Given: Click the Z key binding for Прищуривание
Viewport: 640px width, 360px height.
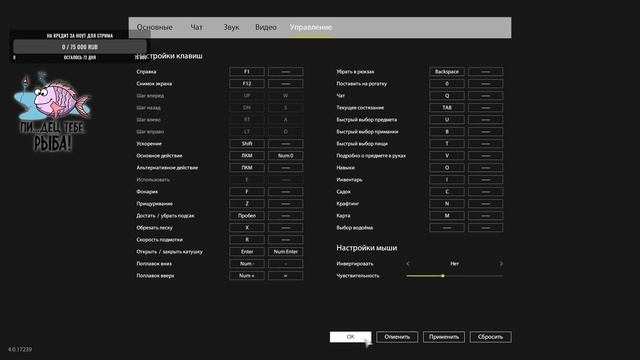Looking at the screenshot, I should point(247,204).
